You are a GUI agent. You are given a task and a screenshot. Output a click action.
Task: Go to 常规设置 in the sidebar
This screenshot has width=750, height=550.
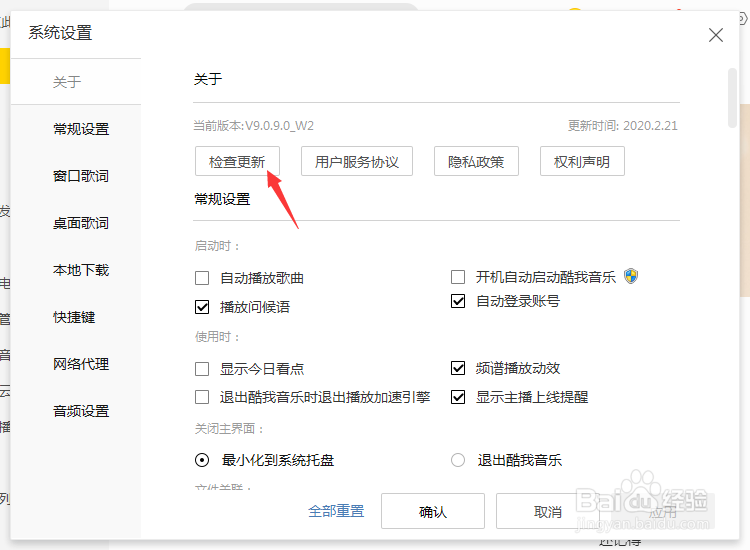pos(81,129)
